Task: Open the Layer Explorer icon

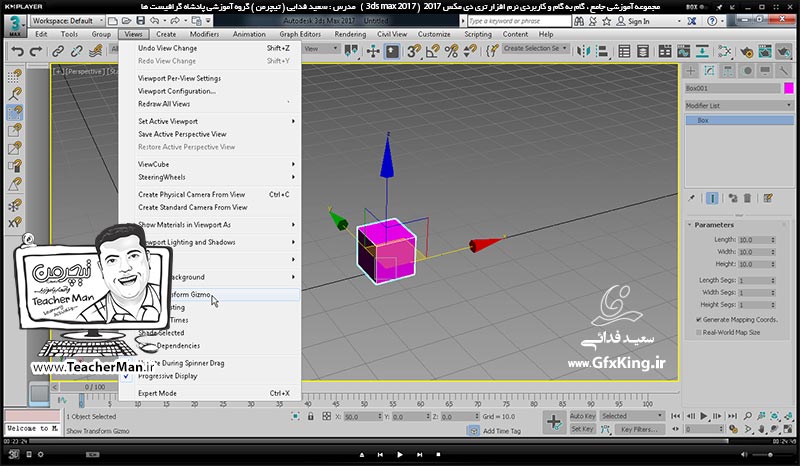Action: pos(643,51)
